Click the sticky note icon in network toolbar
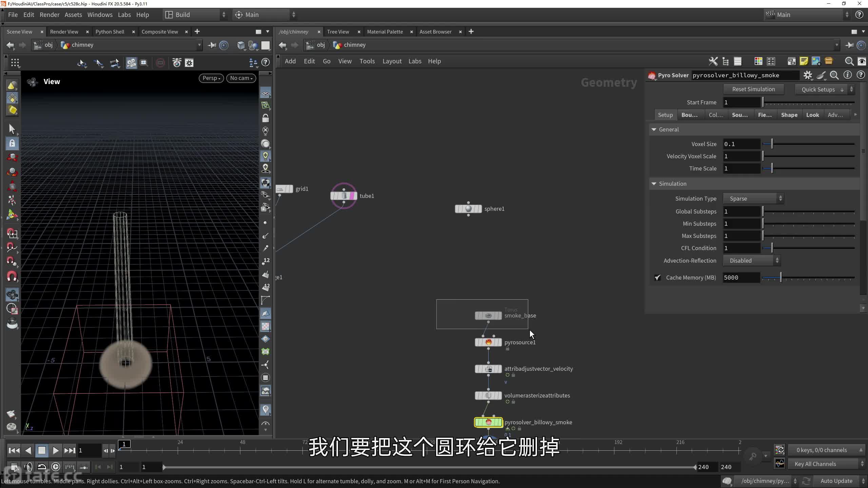Image resolution: width=868 pixels, height=488 pixels. pyautogui.click(x=804, y=61)
